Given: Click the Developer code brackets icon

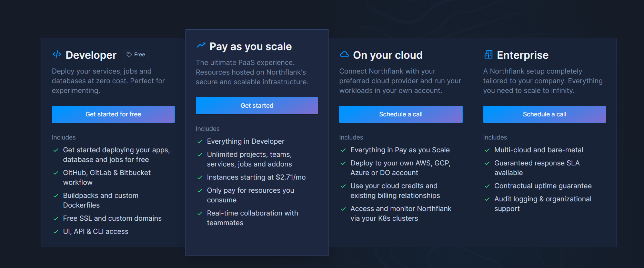Looking at the screenshot, I should (x=57, y=54).
